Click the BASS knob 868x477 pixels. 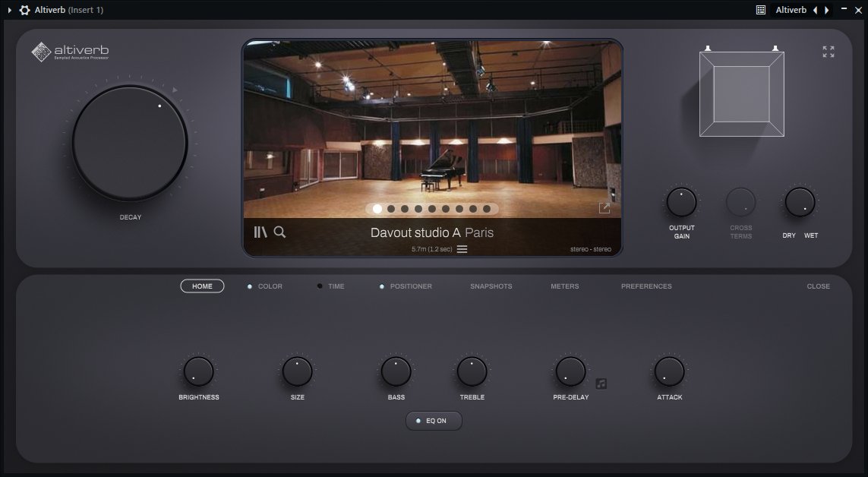coord(396,371)
